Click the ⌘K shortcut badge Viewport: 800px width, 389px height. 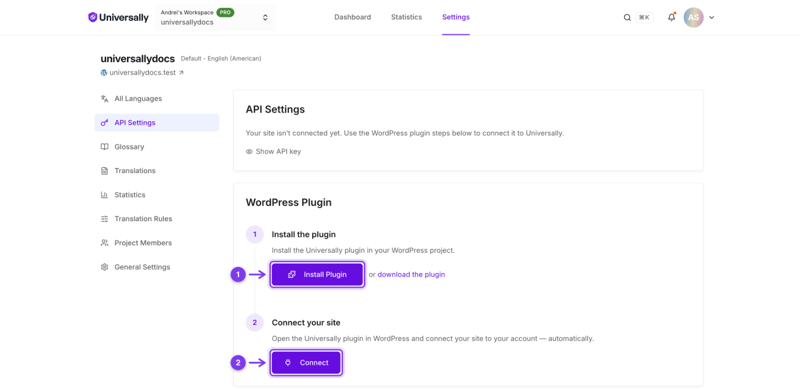tap(644, 17)
